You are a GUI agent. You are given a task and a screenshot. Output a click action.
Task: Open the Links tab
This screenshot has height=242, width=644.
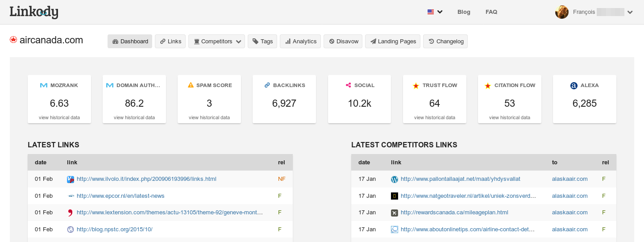170,42
